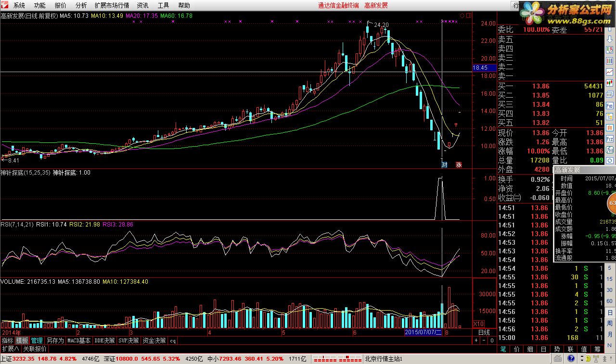This screenshot has height=364, width=616.
Task: Open the 关联报价 tab
Action: (35, 349)
